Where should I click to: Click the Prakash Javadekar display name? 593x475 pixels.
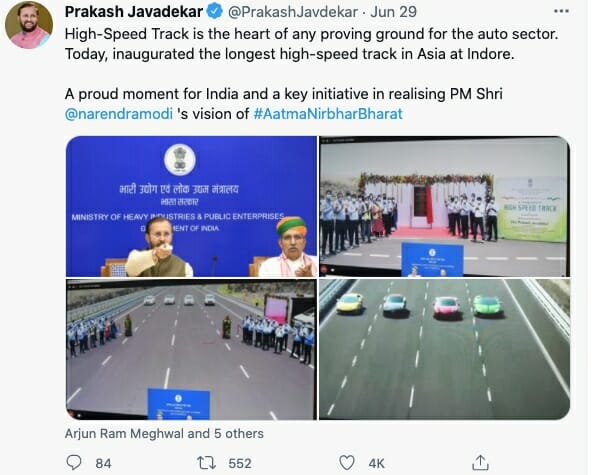click(134, 12)
